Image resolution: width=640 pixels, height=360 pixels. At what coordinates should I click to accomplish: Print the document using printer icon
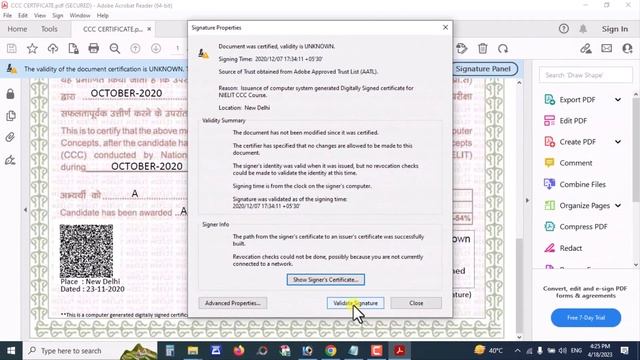click(93, 49)
